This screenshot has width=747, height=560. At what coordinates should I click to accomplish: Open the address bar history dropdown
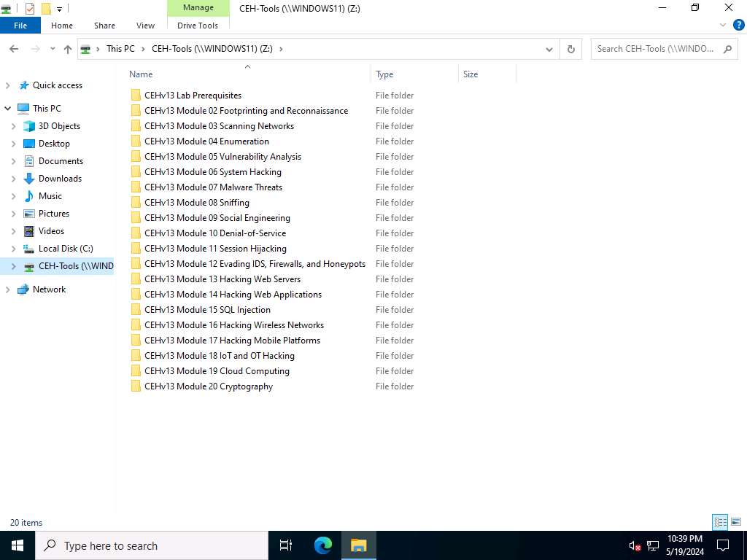[549, 49]
